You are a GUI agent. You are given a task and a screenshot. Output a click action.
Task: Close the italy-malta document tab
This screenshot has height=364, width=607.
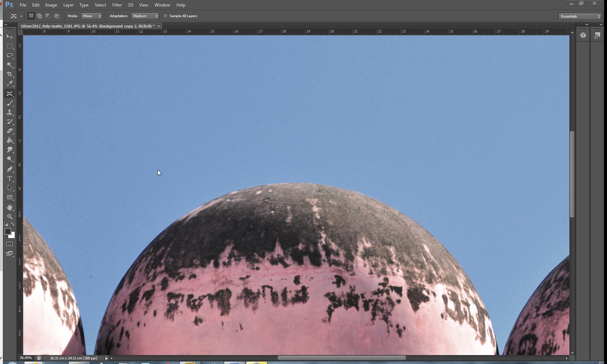[159, 26]
